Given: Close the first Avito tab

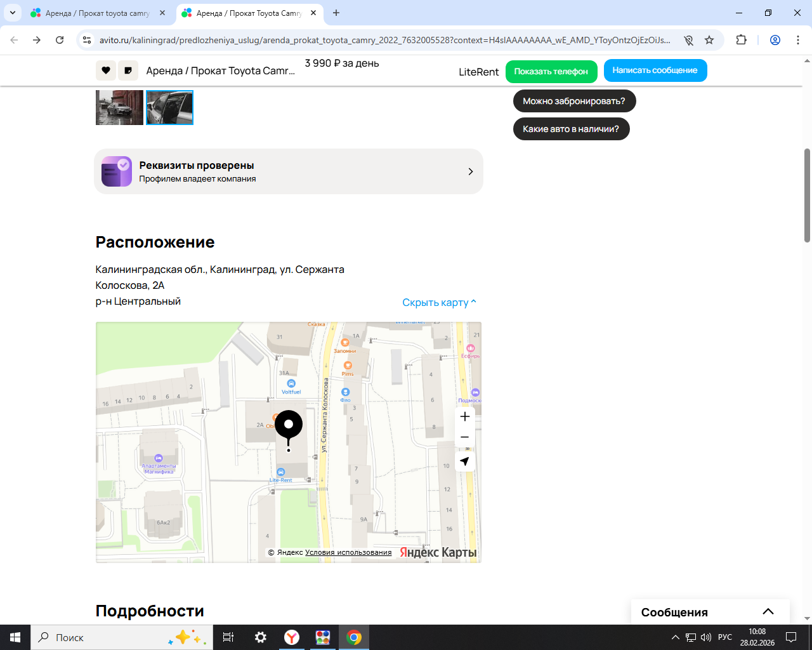Looking at the screenshot, I should click(x=162, y=13).
